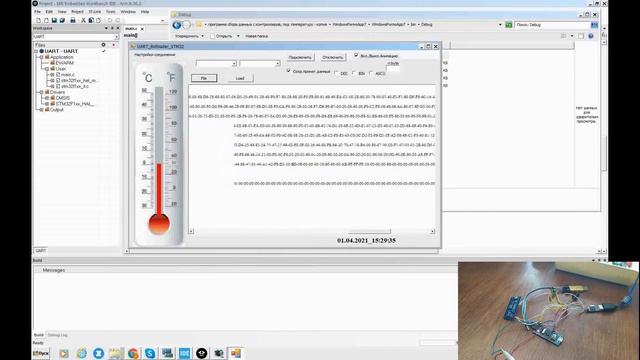Viewport: 640px width, 360px height.
Task: Open the first connection settings combo box
Action: click(x=216, y=64)
